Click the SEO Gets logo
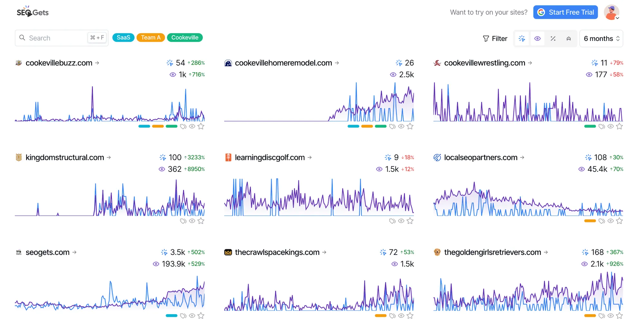The height and width of the screenshot is (329, 644). pyautogui.click(x=32, y=12)
